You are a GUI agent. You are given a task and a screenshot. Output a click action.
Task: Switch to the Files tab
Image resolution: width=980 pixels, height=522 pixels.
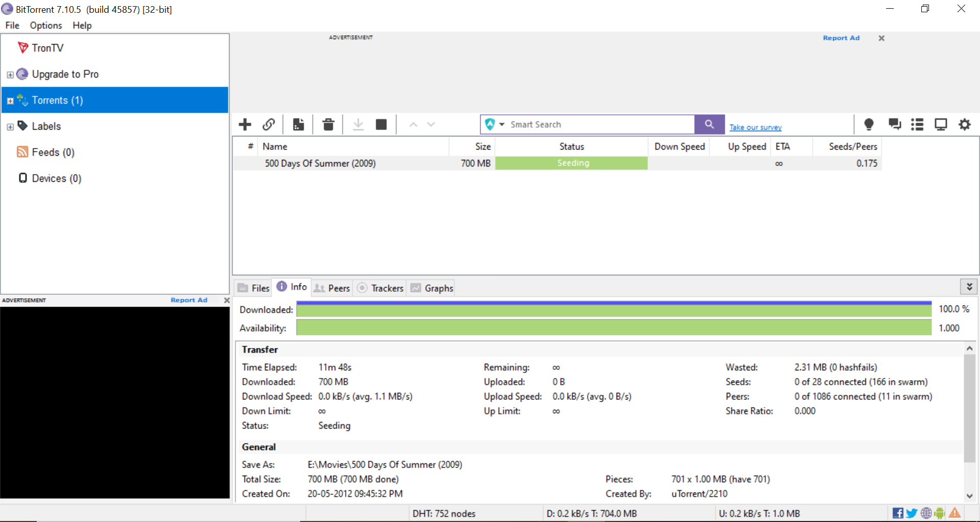[254, 288]
